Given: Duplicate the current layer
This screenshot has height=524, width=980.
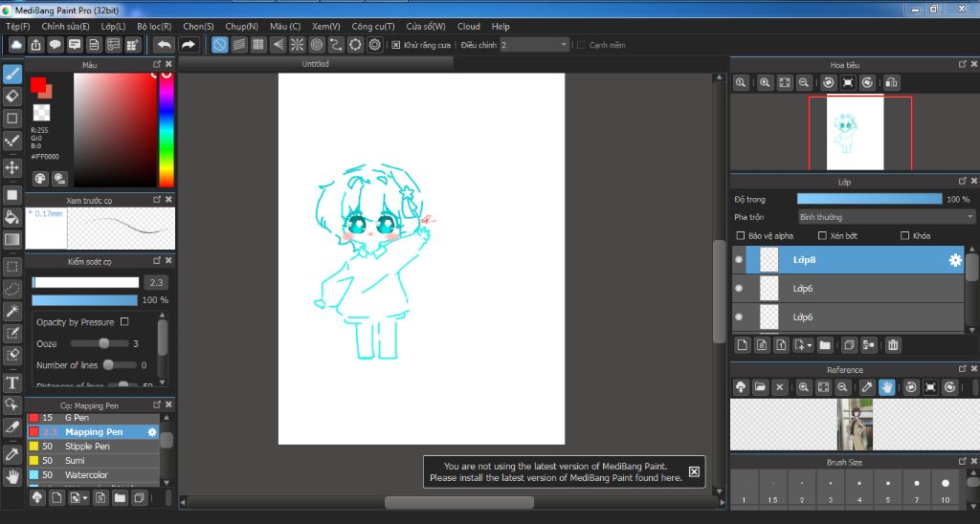Looking at the screenshot, I should [849, 345].
